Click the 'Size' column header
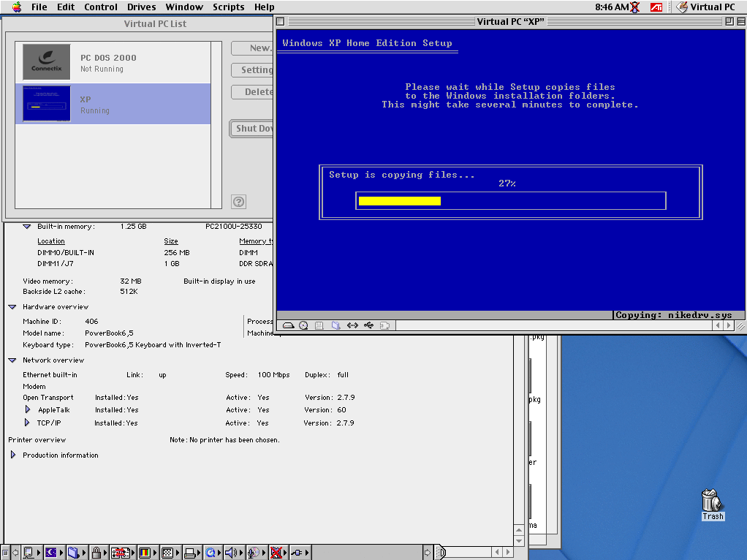 coord(171,241)
